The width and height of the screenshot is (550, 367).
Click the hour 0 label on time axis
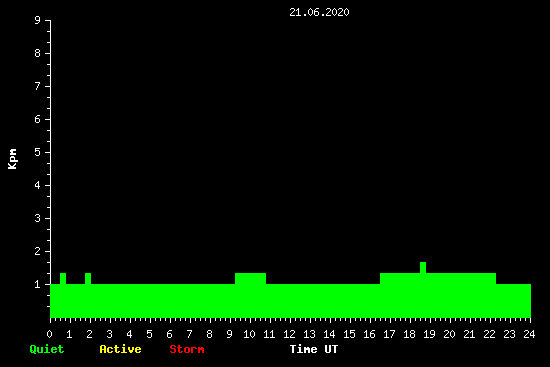(x=49, y=334)
